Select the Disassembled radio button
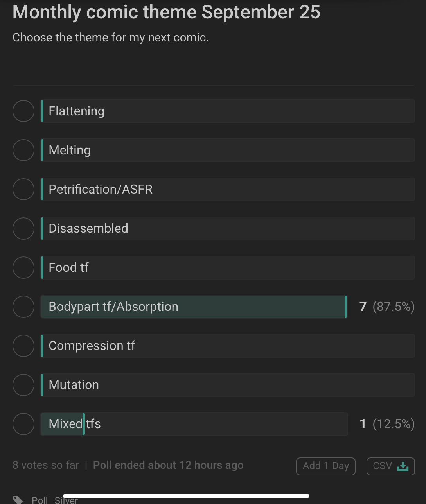Screen dimensions: 426x504 coord(23,228)
